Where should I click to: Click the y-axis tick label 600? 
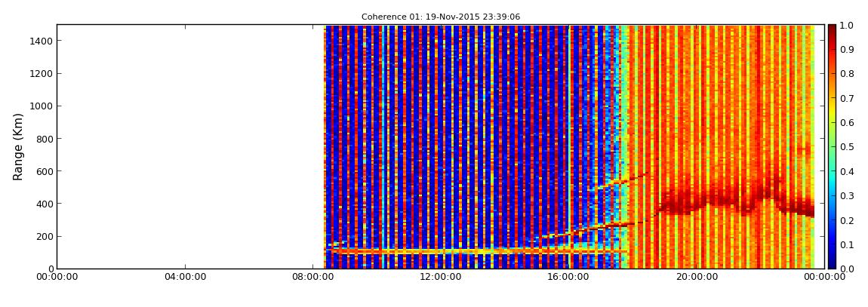click(45, 171)
